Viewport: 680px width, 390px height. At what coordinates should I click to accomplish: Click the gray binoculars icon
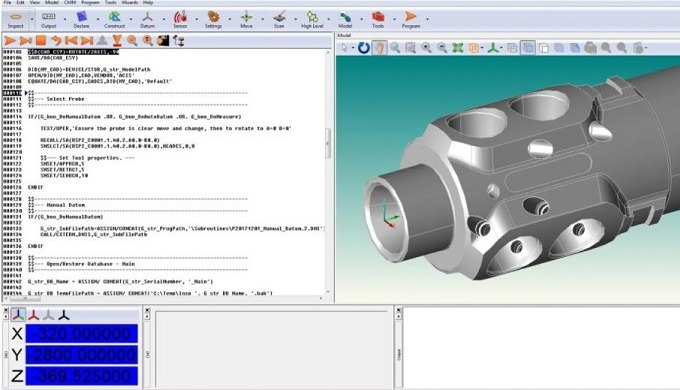(590, 48)
